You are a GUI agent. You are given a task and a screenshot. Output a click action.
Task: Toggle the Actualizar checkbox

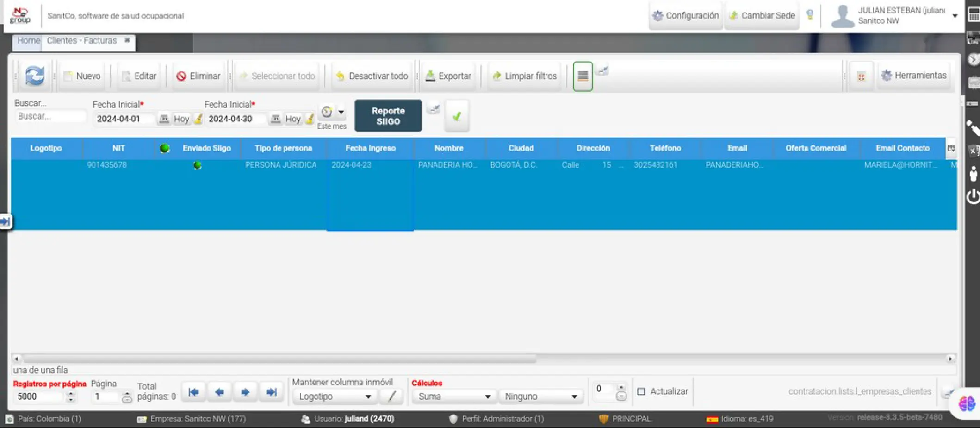(641, 392)
